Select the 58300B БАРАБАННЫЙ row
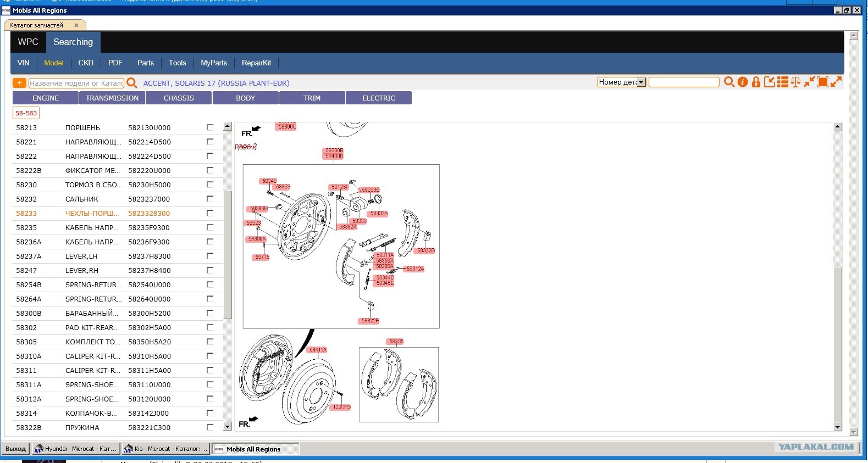The image size is (868, 463). point(117,313)
